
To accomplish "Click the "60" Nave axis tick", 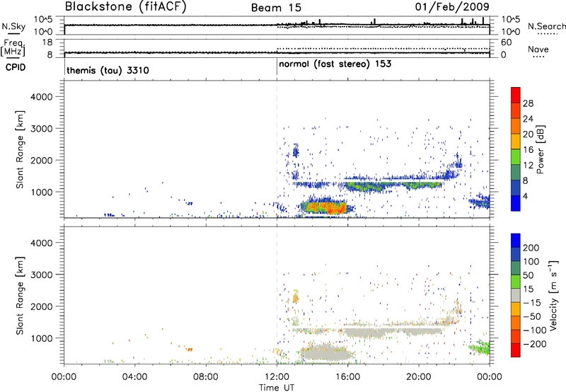I will [x=506, y=42].
